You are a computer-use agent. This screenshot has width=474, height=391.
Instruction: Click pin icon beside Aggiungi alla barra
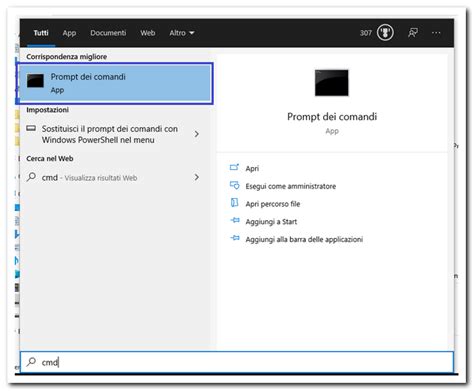[235, 238]
